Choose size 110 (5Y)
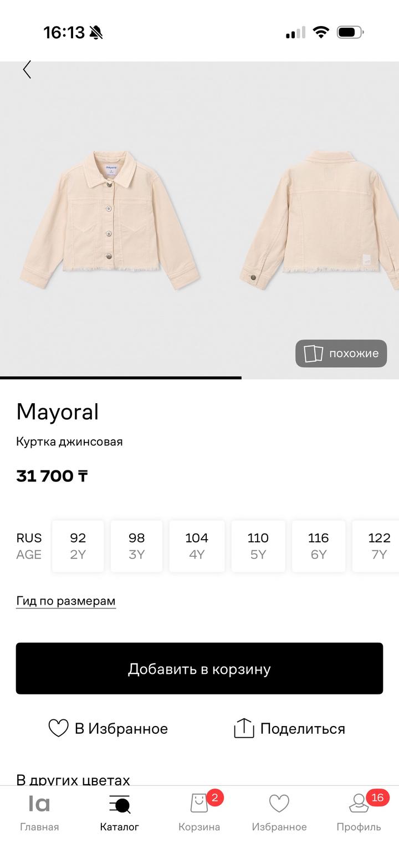The width and height of the screenshot is (399, 868). (x=258, y=546)
